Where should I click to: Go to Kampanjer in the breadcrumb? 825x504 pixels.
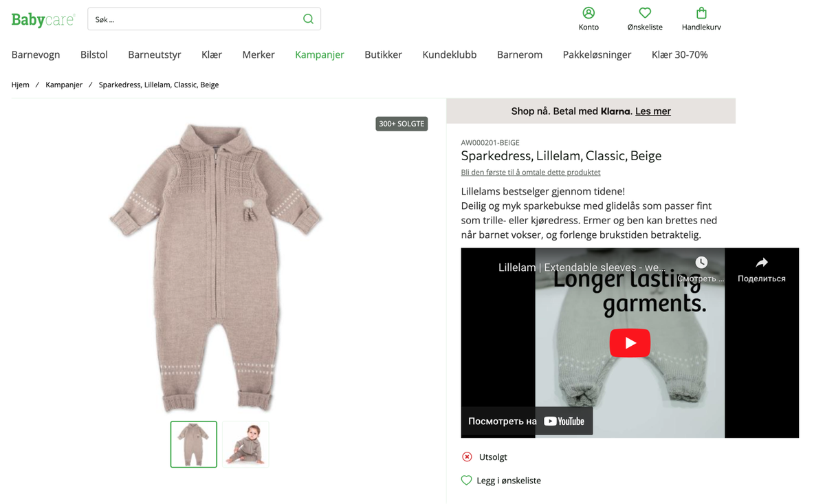coord(64,85)
